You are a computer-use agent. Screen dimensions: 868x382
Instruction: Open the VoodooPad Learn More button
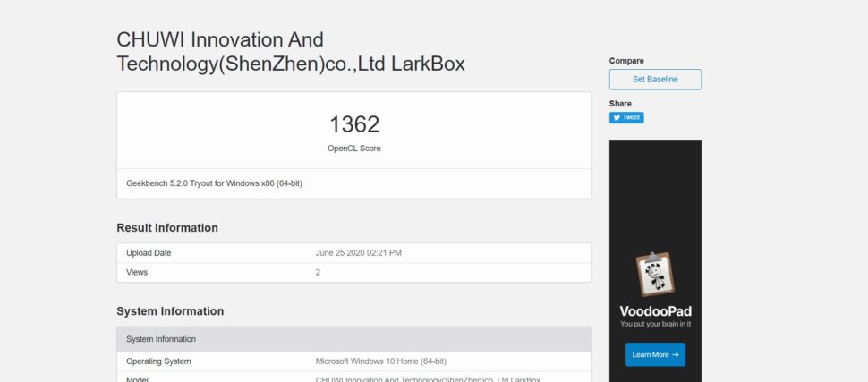655,354
